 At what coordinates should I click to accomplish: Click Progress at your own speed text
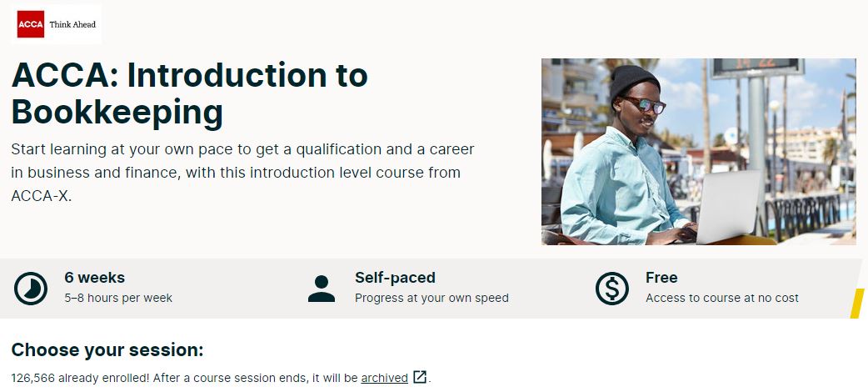point(432,299)
